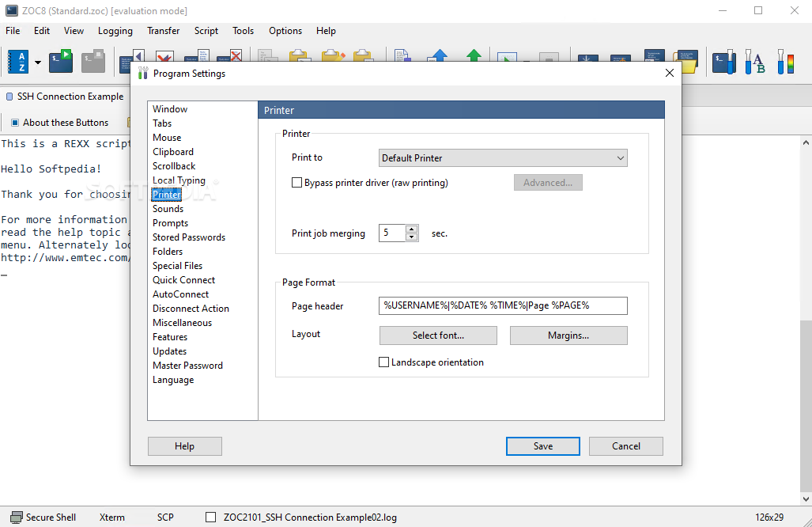
Task: Open the File menu
Action: [13, 31]
